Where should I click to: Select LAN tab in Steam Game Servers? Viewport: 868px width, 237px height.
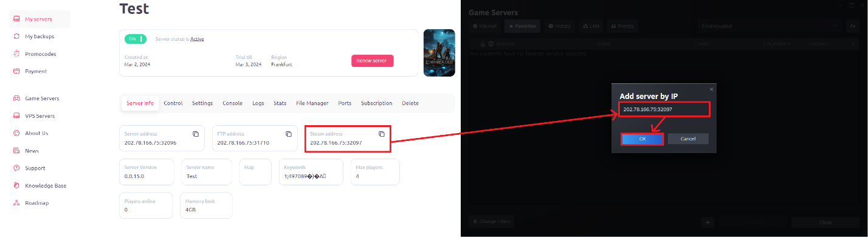pos(591,26)
